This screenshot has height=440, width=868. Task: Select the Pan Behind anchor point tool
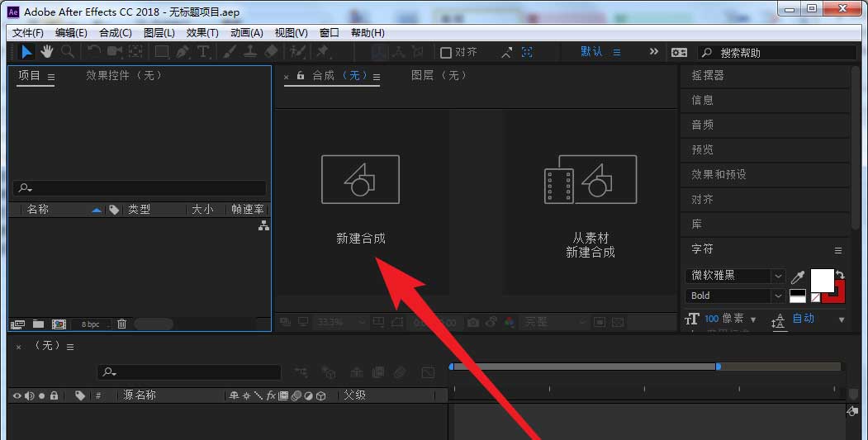tap(135, 52)
